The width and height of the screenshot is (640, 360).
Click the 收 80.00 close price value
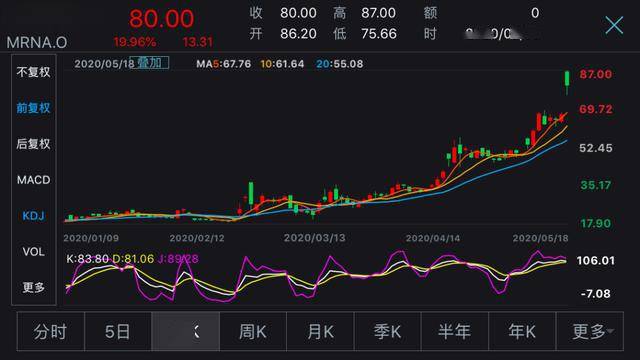pyautogui.click(x=298, y=13)
